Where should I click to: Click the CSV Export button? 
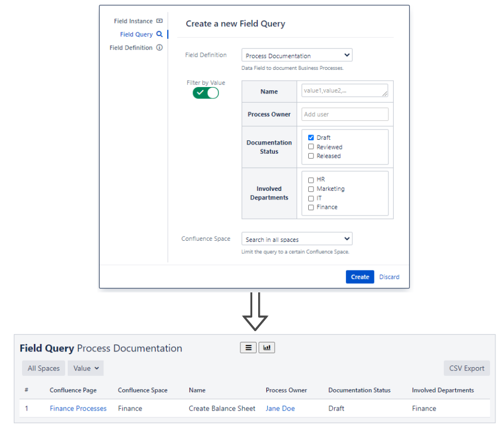467,368
